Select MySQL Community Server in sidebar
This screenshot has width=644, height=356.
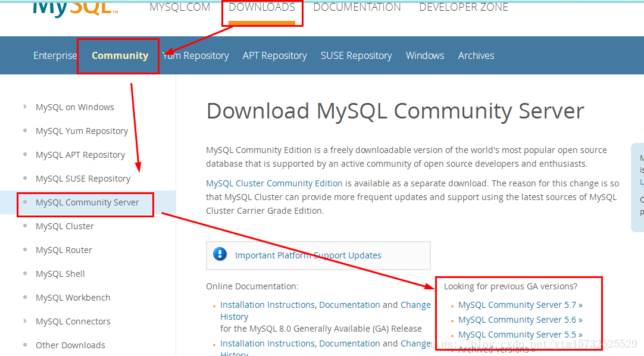[x=87, y=202]
